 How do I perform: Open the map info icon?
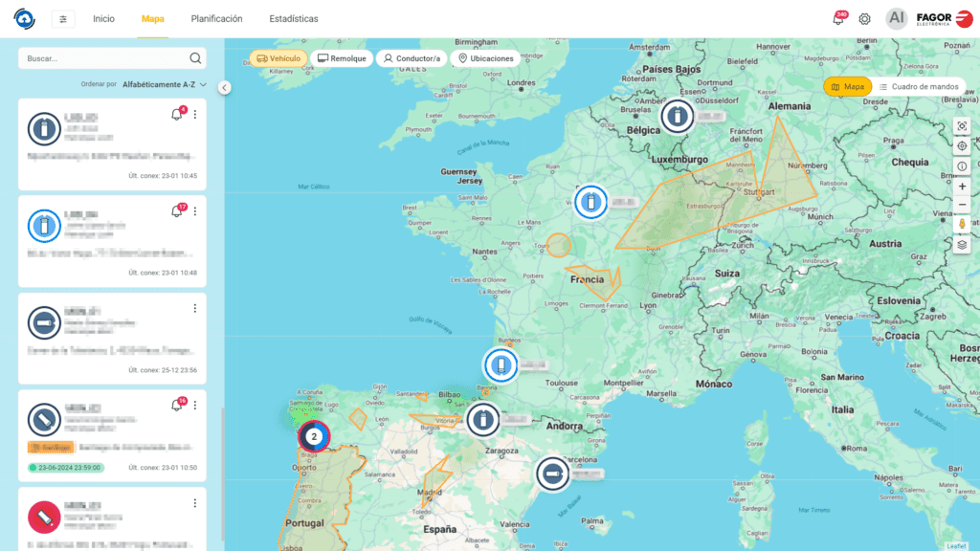point(962,165)
